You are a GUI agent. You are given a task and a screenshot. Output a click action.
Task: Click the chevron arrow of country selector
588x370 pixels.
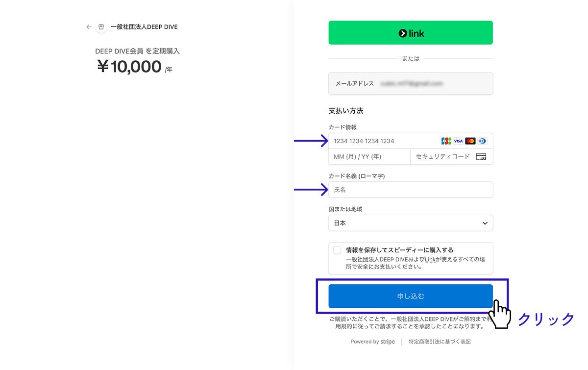[485, 223]
